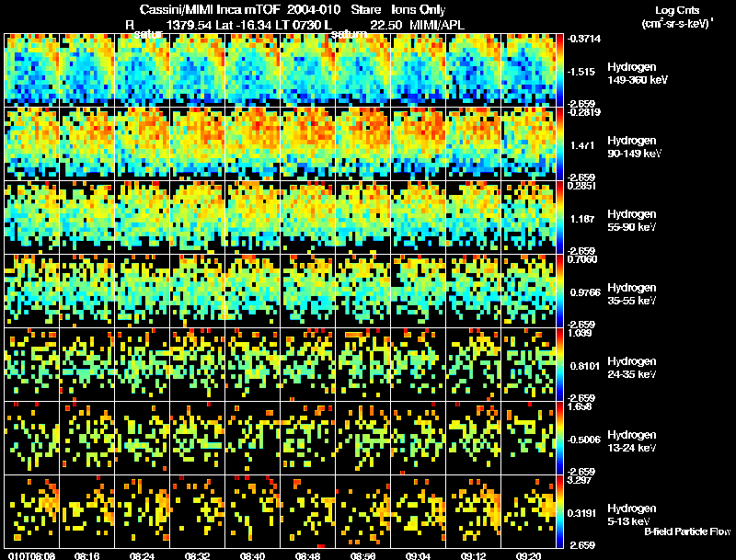The width and height of the screenshot is (736, 560).
Task: Click the 08:24 time label
Action: (x=143, y=555)
